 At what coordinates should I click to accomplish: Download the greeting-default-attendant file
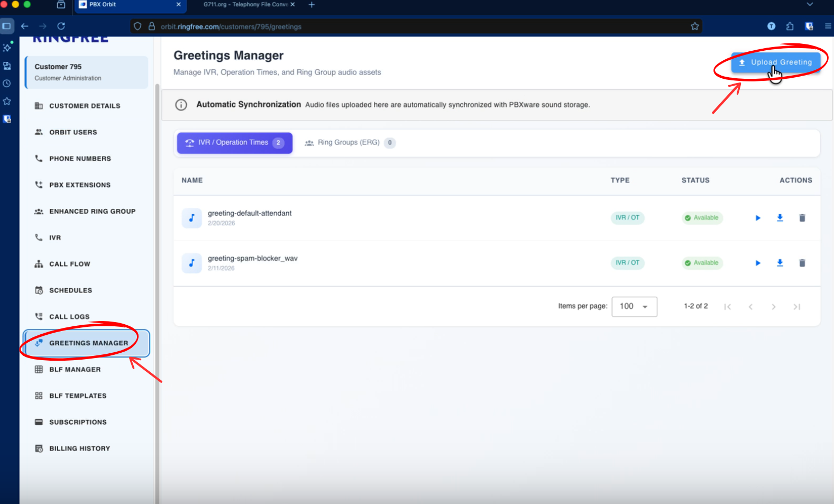click(x=780, y=218)
